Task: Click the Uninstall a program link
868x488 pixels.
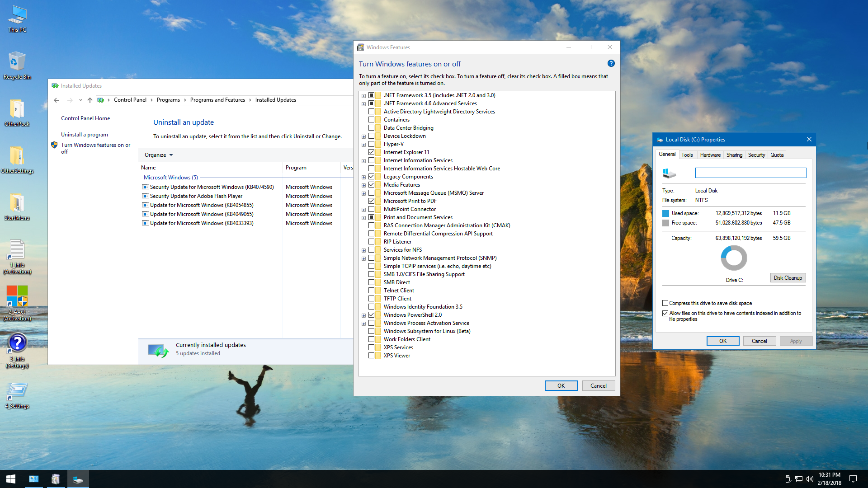Action: tap(85, 135)
